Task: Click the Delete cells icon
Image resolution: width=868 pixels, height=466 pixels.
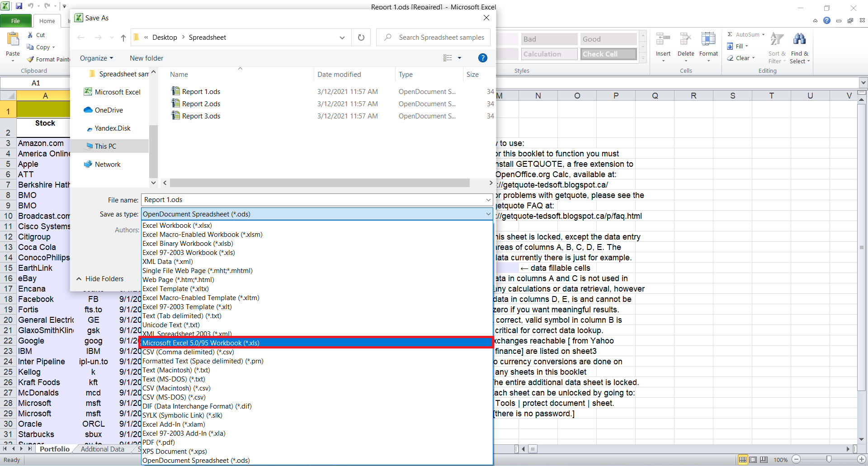Action: 685,40
